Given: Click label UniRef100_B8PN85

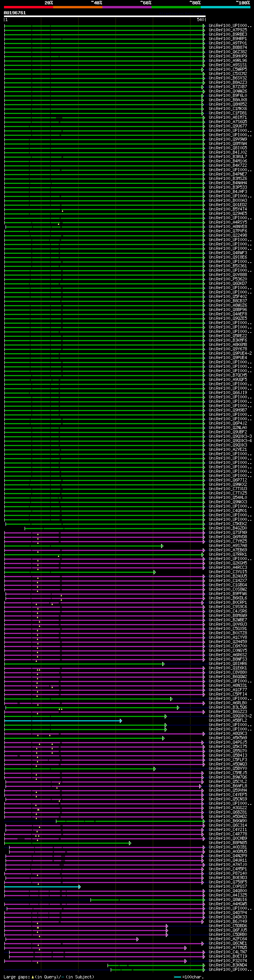Looking at the screenshot, I should coord(228,843).
